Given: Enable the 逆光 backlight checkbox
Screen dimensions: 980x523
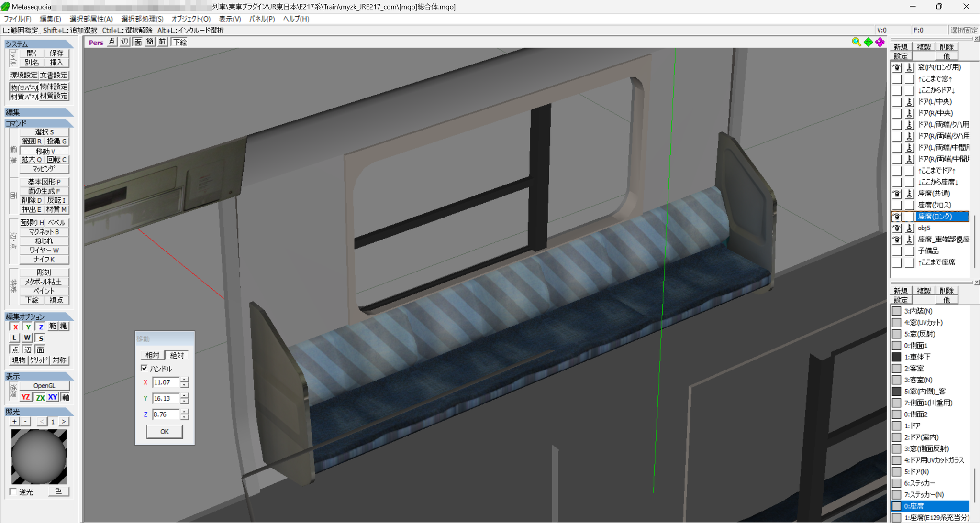Looking at the screenshot, I should 13,491.
